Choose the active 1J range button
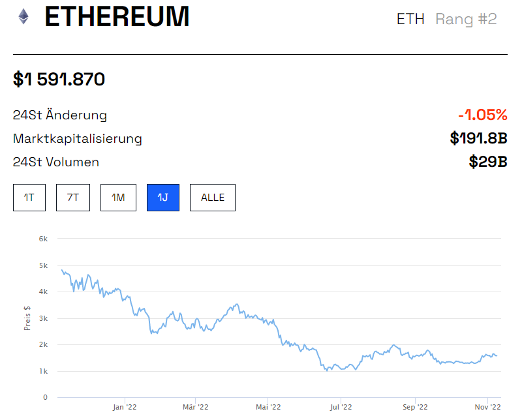 (x=162, y=198)
